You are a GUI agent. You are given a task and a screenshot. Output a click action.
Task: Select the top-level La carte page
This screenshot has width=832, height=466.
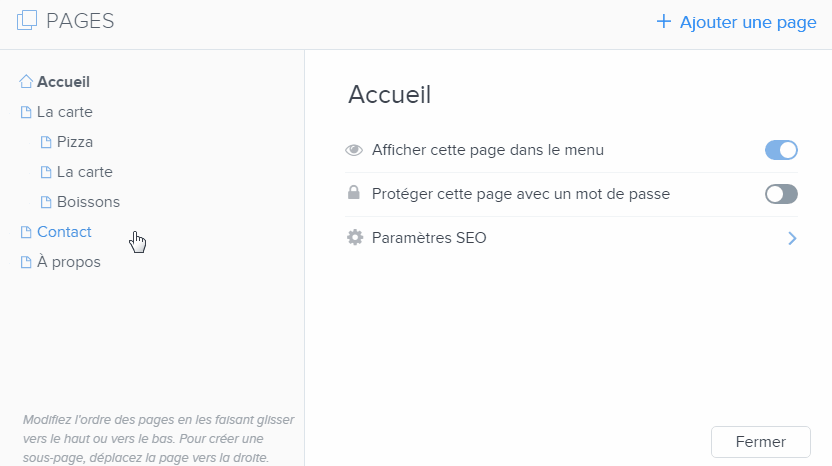65,112
